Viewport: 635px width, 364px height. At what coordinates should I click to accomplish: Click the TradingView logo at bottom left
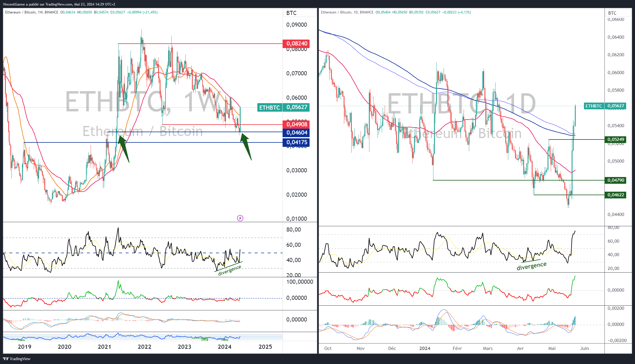coord(17,359)
